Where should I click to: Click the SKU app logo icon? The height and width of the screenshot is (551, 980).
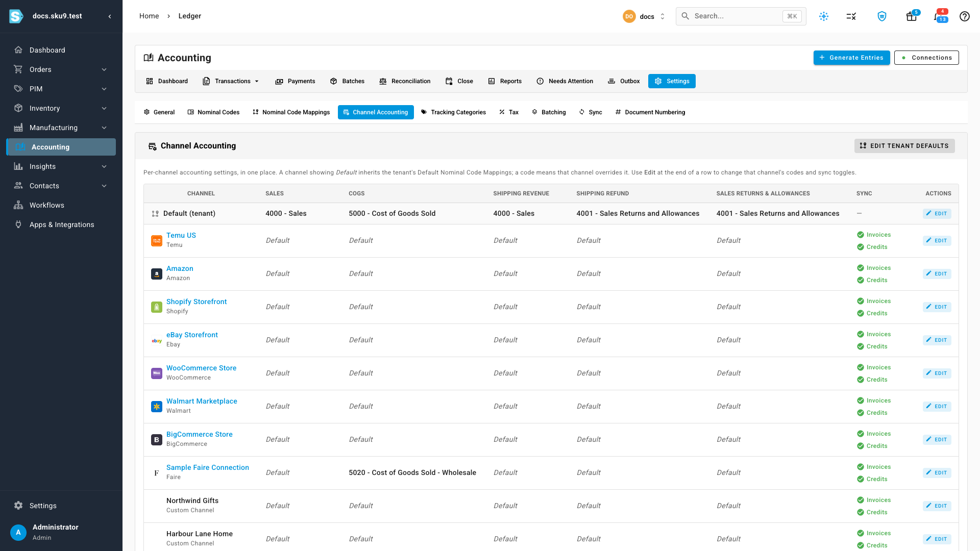pos(16,16)
